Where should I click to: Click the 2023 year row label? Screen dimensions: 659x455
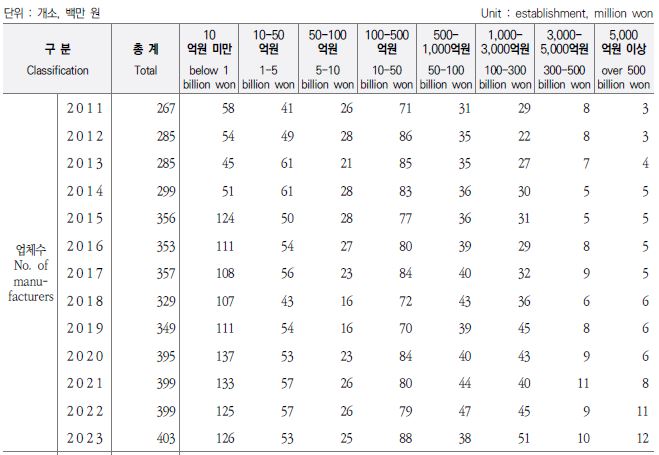point(84,438)
